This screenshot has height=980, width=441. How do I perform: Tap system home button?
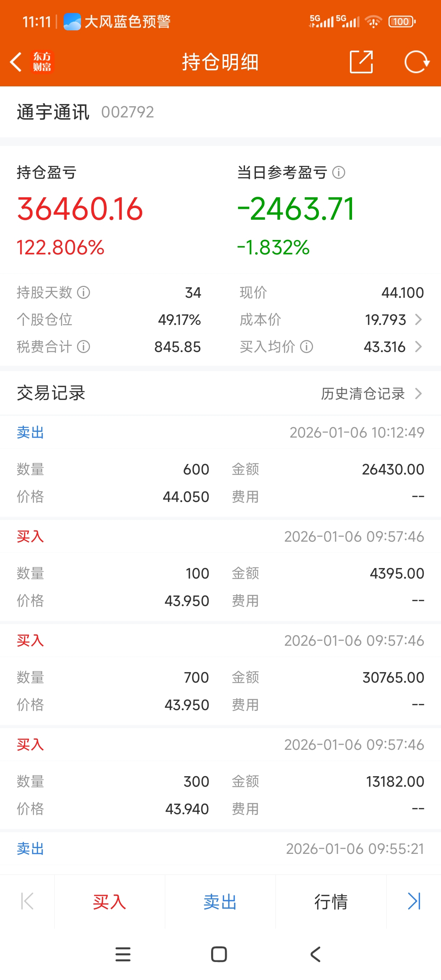219,954
